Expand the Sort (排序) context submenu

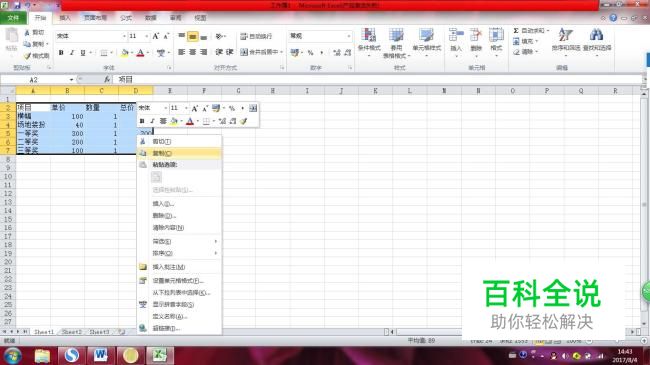179,253
